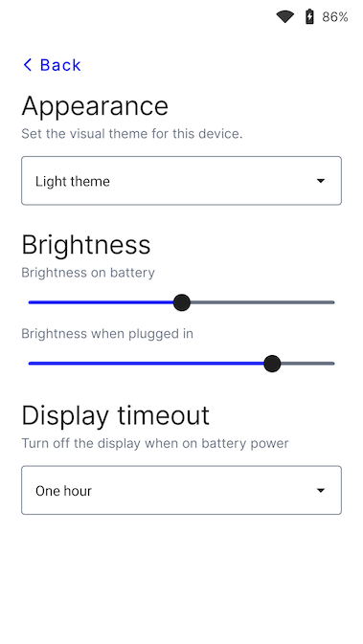Click the Brightness section heading
The height and width of the screenshot is (644, 363).
(86, 245)
